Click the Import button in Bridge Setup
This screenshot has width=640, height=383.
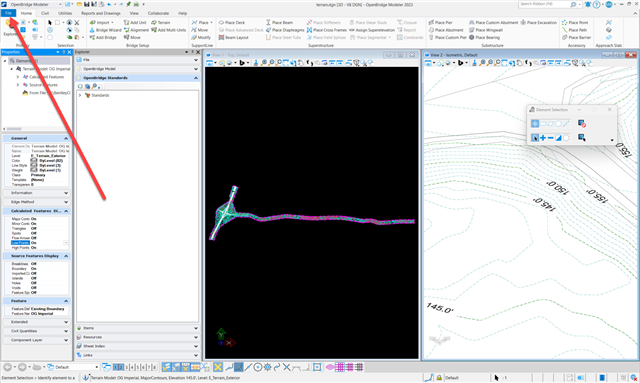point(102,22)
